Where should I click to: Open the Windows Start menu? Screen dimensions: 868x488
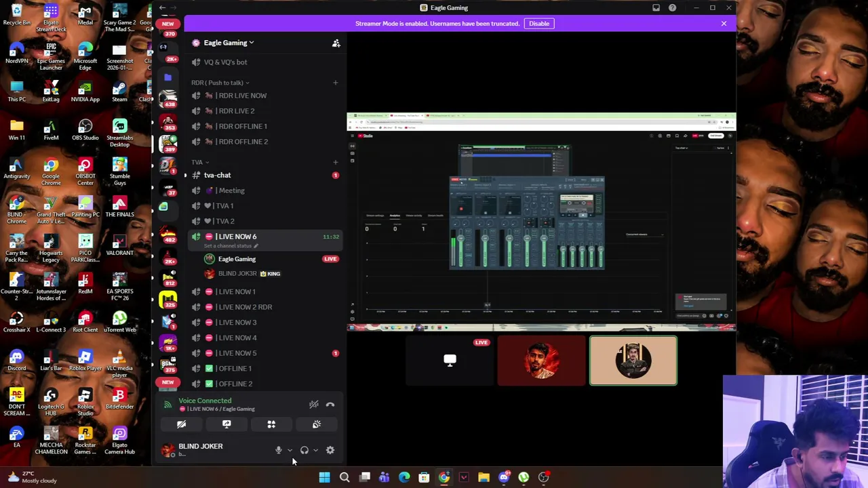324,477
